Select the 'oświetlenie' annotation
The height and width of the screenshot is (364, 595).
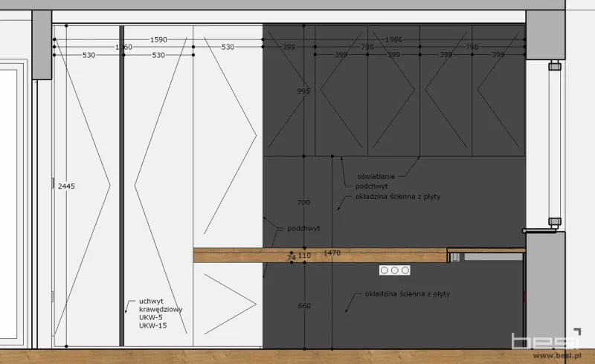376,177
